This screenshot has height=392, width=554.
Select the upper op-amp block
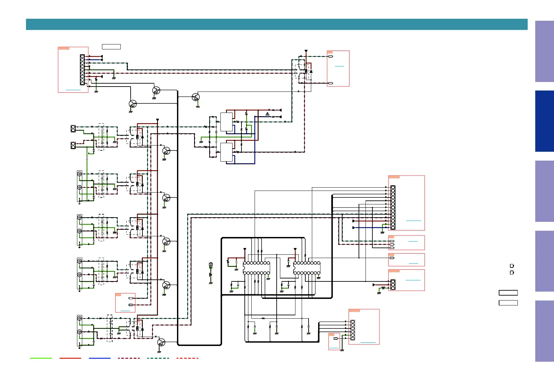click(x=226, y=122)
